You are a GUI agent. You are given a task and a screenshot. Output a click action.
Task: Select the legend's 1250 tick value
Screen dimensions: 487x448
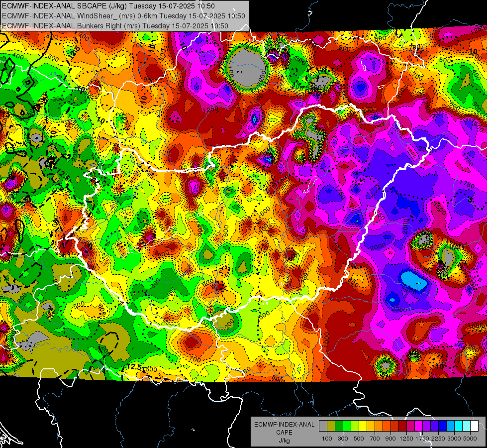[x=406, y=439]
